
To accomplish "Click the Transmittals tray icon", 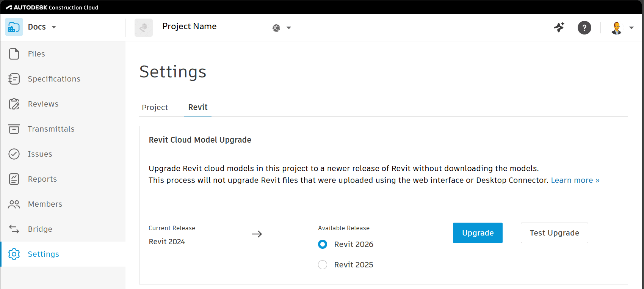I will click(14, 129).
